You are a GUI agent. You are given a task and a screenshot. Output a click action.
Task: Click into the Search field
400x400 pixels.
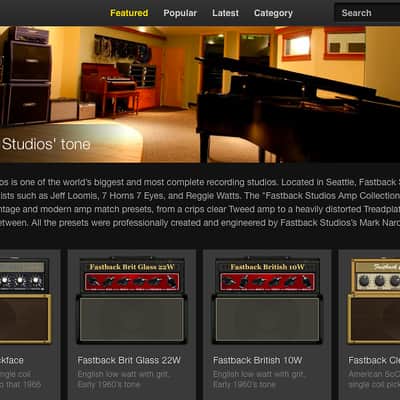coord(367,13)
